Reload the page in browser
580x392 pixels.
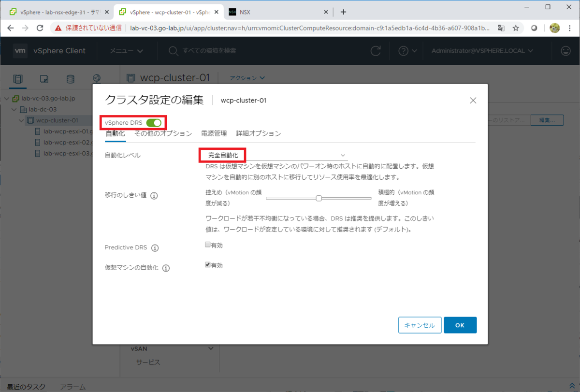pyautogui.click(x=41, y=28)
